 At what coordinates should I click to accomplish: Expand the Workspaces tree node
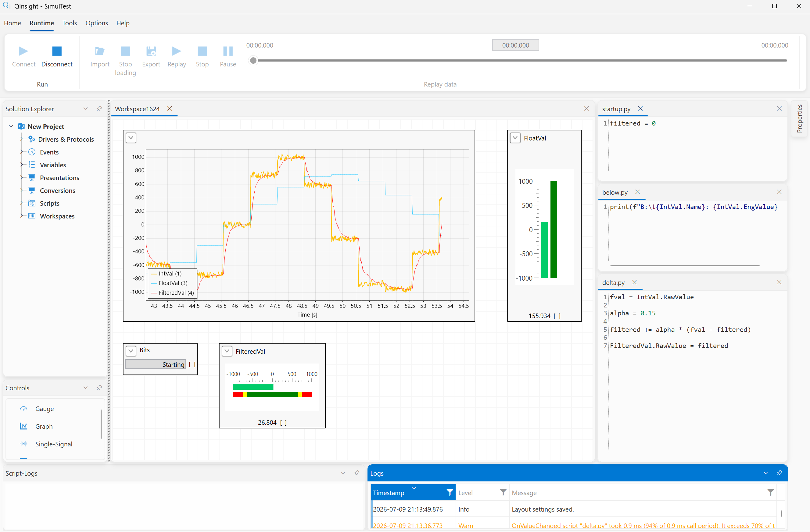coord(22,216)
